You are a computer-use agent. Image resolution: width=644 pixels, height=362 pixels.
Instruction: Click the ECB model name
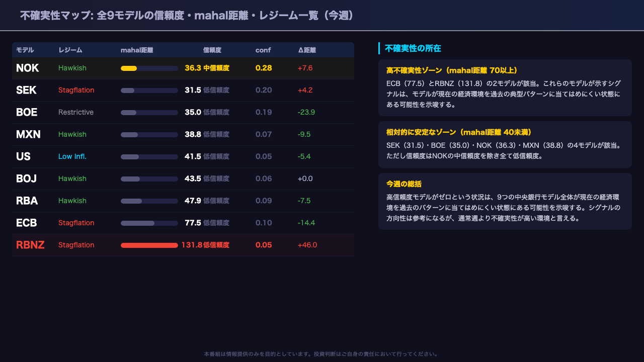tap(27, 223)
